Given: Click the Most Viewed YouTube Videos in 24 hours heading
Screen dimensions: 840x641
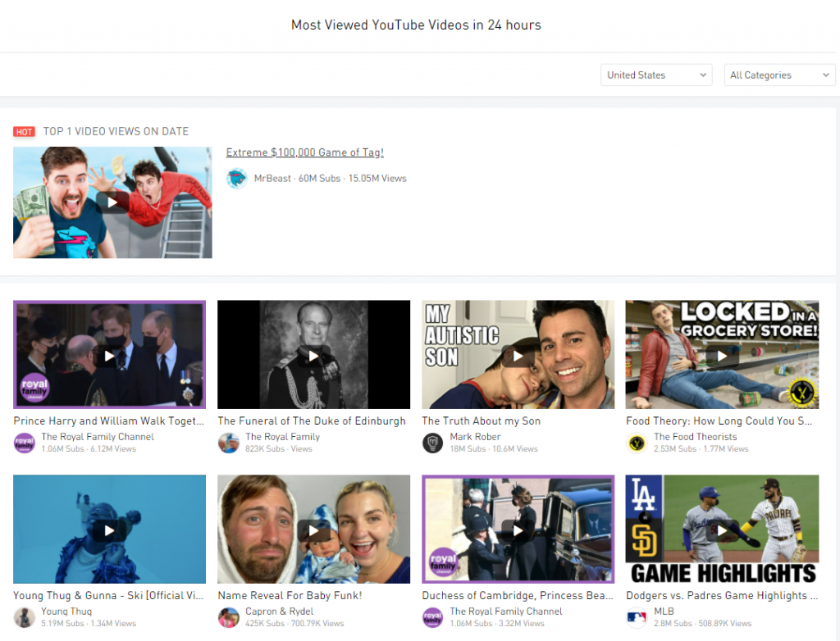Looking at the screenshot, I should pos(416,25).
